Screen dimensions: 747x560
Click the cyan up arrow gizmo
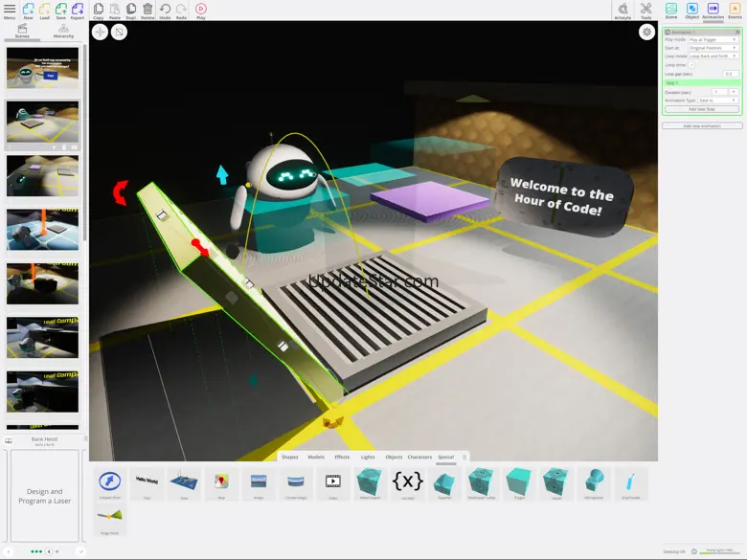tap(222, 175)
